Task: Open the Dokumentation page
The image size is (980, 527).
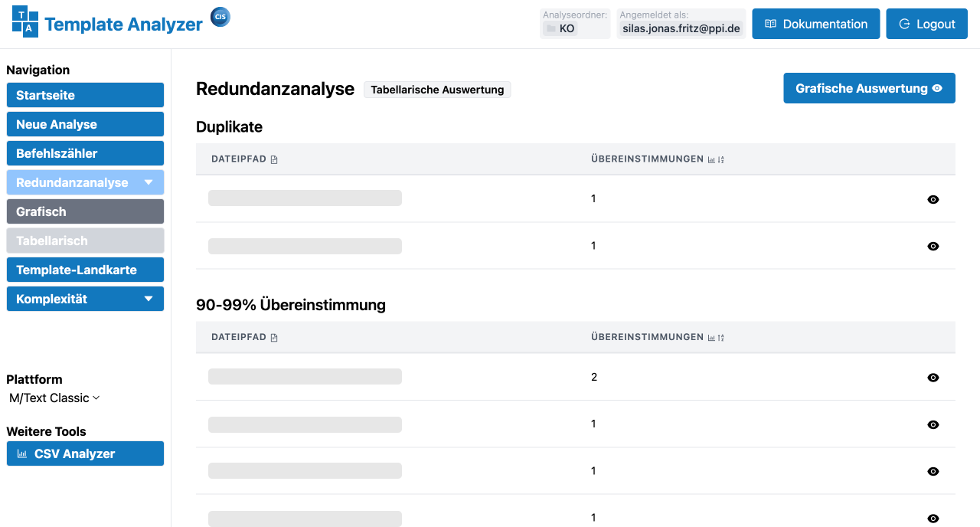Action: click(x=815, y=24)
